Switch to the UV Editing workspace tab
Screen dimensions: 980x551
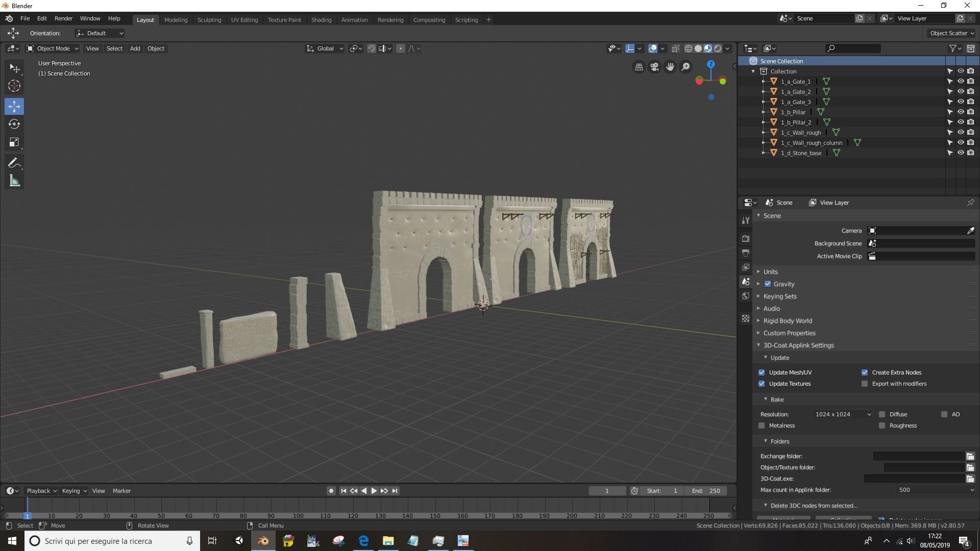point(244,20)
